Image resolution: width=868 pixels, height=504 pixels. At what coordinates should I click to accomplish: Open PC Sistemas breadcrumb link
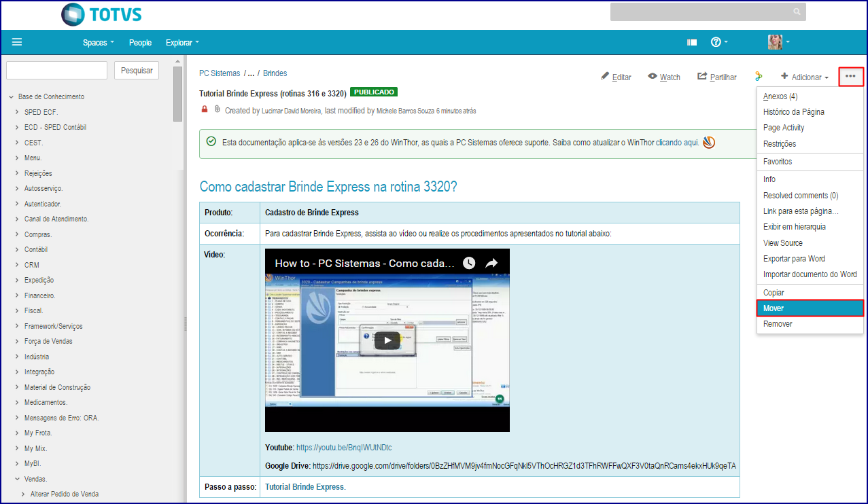point(220,73)
